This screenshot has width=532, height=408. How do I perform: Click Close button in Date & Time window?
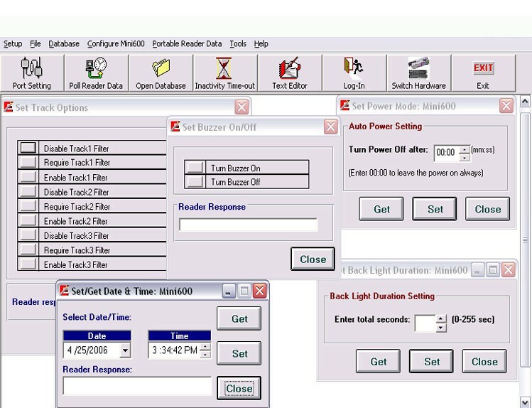click(239, 388)
